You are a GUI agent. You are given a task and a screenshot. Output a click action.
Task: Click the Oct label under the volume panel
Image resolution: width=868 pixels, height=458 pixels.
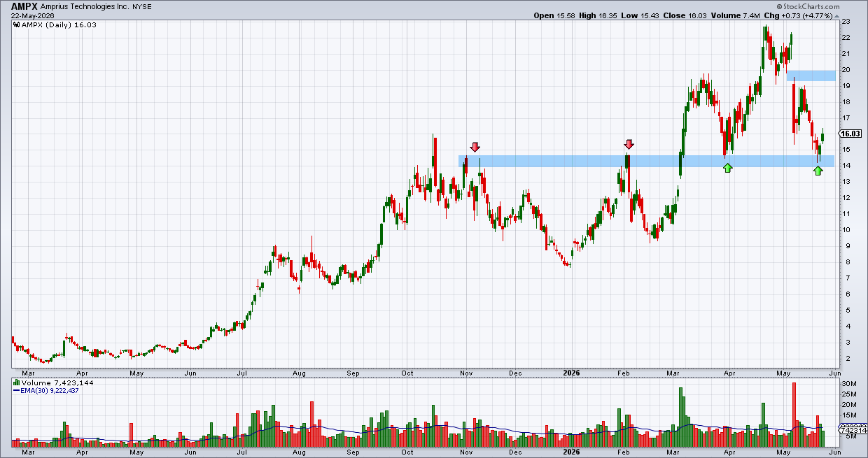click(x=407, y=452)
